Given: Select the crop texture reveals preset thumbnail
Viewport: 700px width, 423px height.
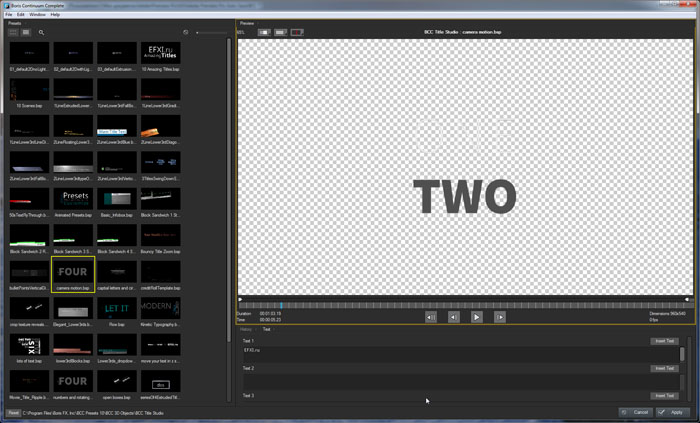Looking at the screenshot, I should pos(29,309).
